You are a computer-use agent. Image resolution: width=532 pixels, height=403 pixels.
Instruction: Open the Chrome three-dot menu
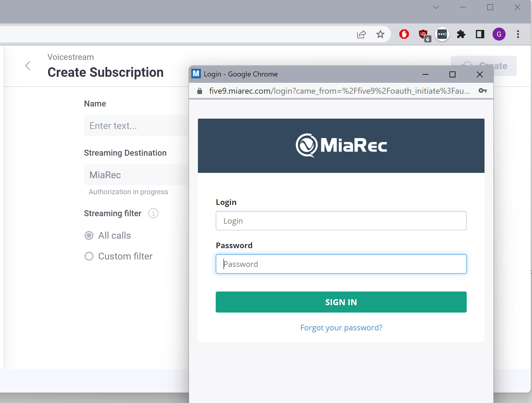[518, 34]
